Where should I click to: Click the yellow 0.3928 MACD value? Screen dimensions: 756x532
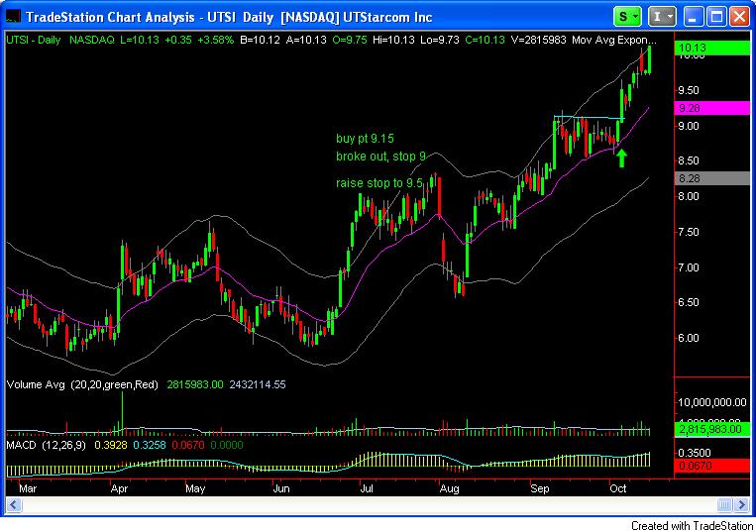(111, 445)
